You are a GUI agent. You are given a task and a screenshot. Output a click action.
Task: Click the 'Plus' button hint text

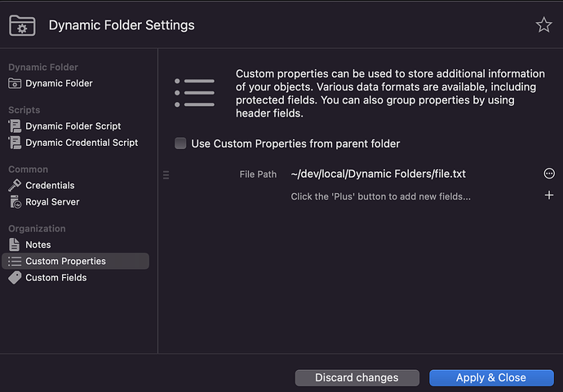tap(380, 196)
